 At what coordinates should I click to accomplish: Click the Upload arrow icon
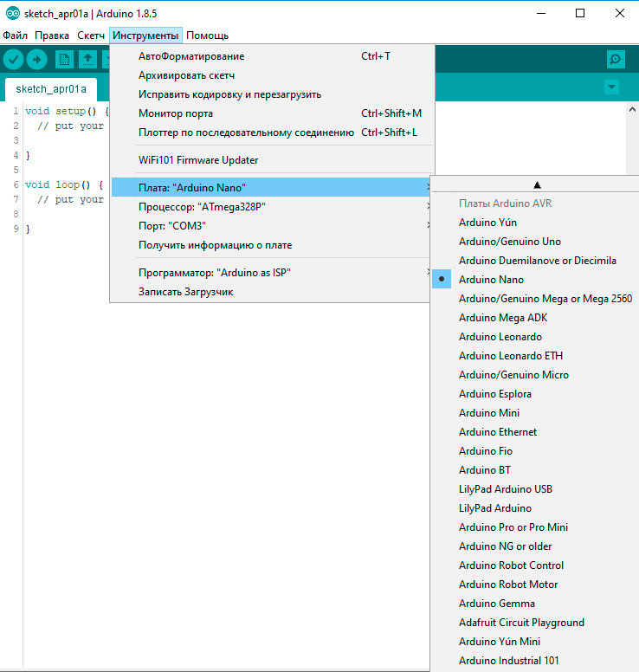[37, 59]
